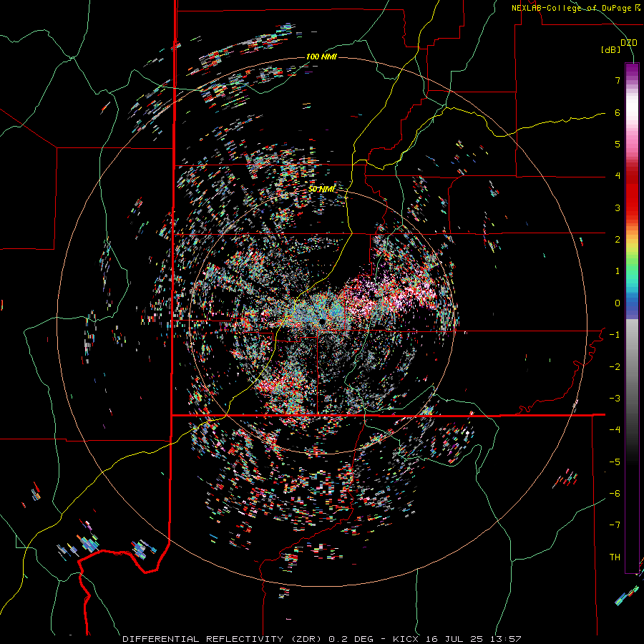Select the 7 dB scale value
This screenshot has height=644, width=644.
[618, 80]
